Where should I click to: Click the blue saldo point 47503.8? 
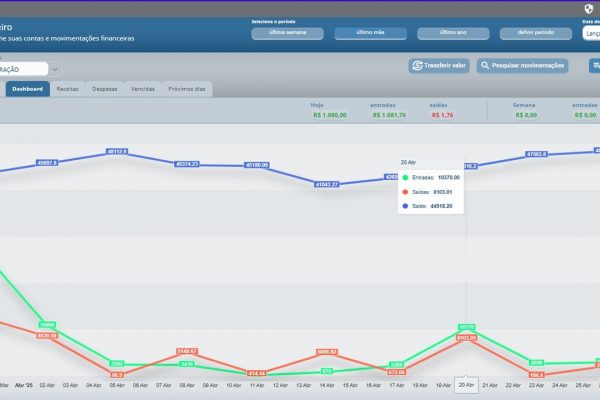[536, 154]
